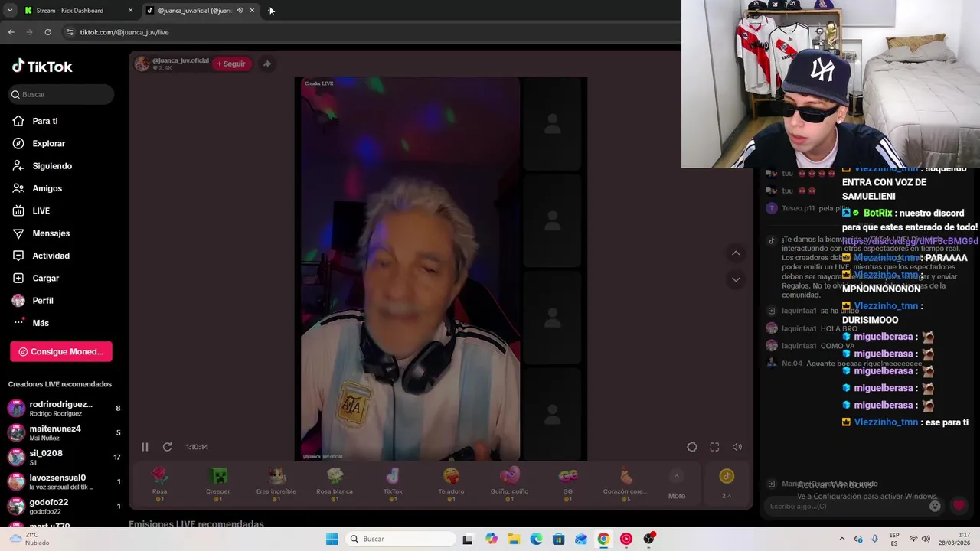Open live player settings gear
The width and height of the screenshot is (980, 551).
click(692, 447)
